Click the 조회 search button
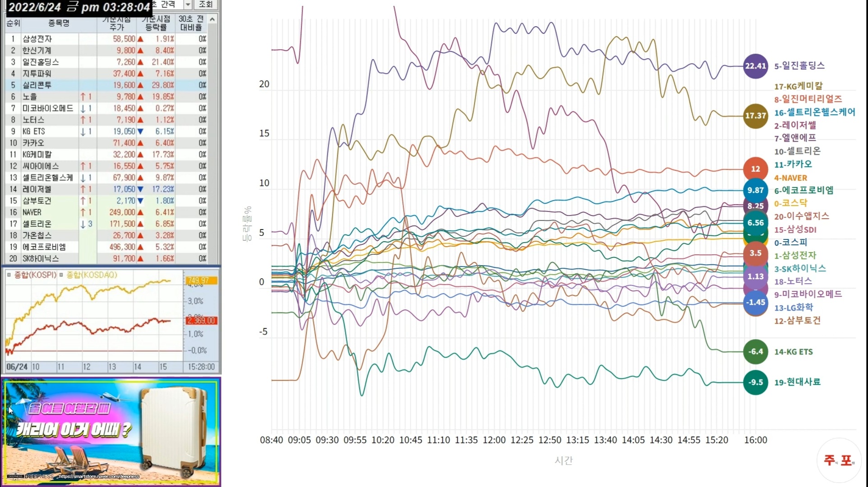 coord(206,5)
